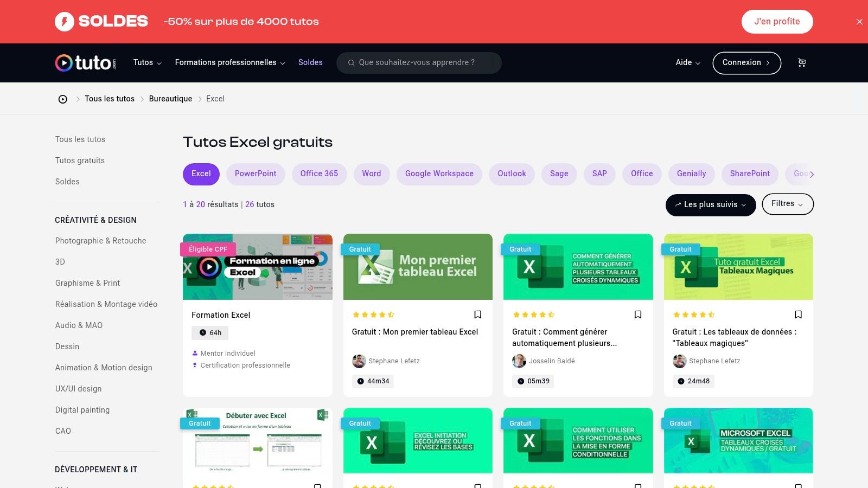Click the Soldes lightning logo icon

click(65, 22)
